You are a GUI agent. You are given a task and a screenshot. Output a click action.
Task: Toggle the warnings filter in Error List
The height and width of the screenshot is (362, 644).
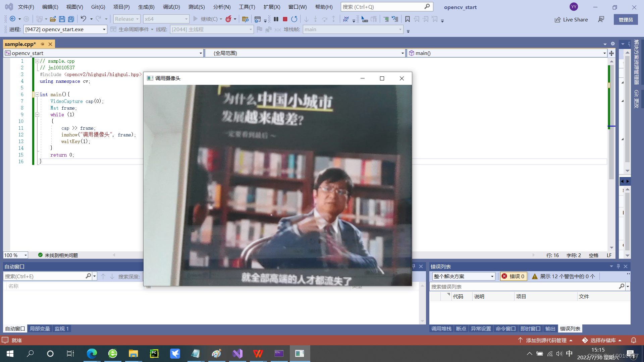563,276
